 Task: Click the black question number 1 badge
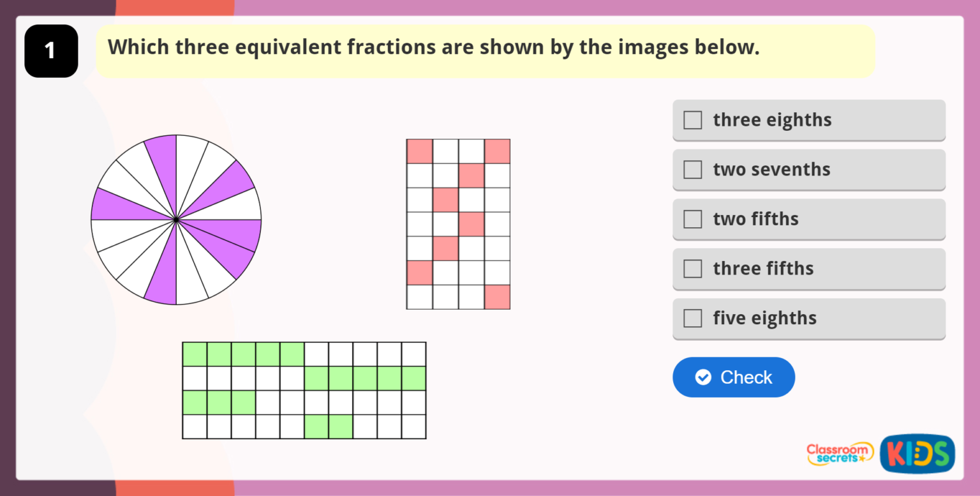[50, 50]
